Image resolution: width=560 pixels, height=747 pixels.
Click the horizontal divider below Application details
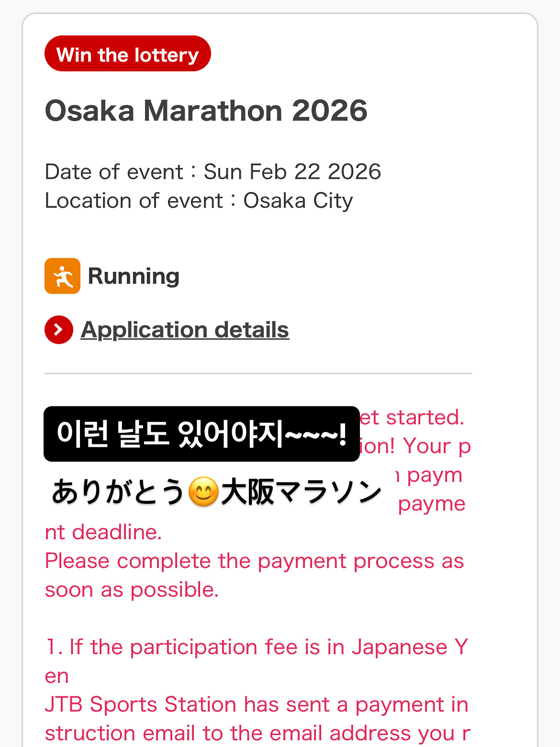click(x=258, y=373)
